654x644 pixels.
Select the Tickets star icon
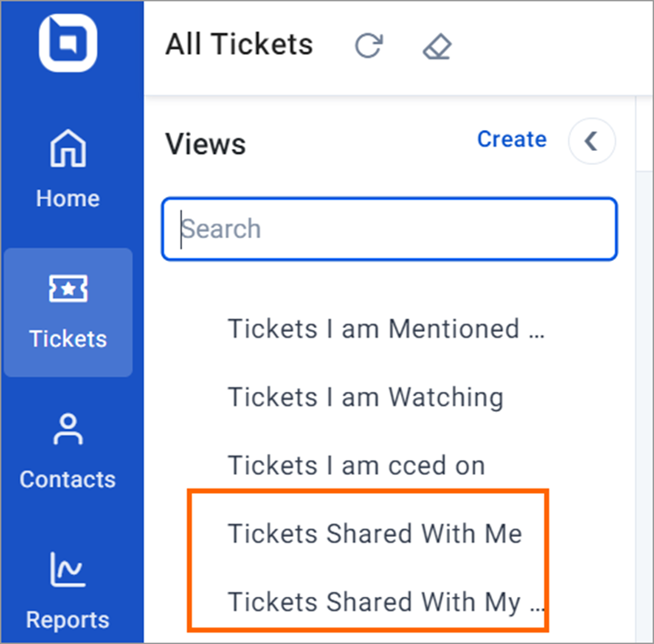68,288
